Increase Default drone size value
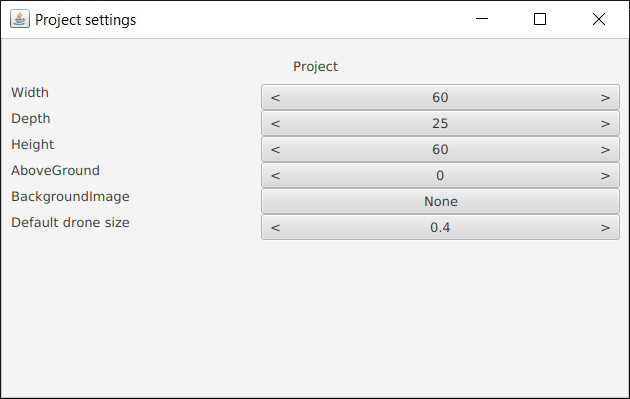This screenshot has height=399, width=630. (x=605, y=228)
